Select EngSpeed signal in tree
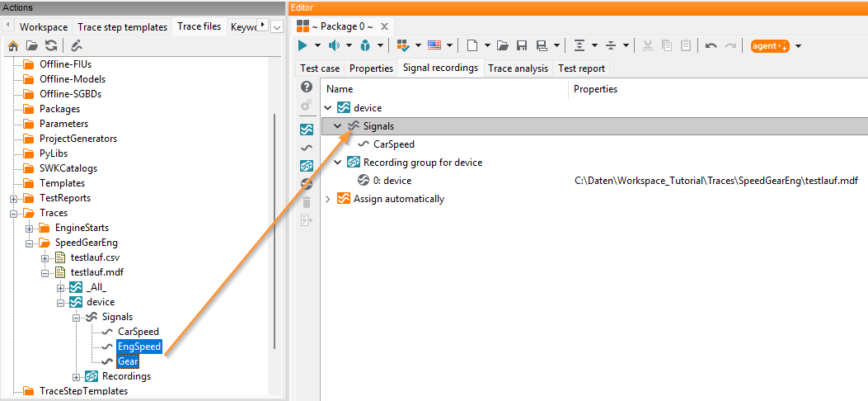Image resolution: width=868 pixels, height=401 pixels. tap(139, 347)
